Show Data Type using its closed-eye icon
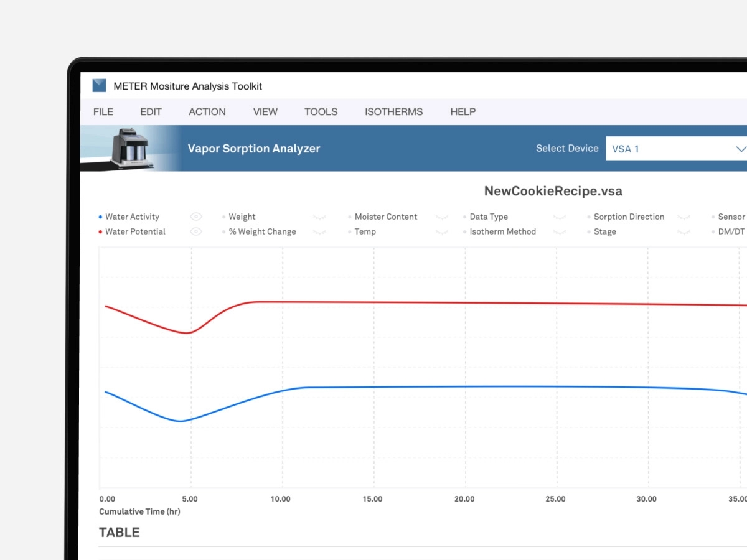 pos(560,217)
